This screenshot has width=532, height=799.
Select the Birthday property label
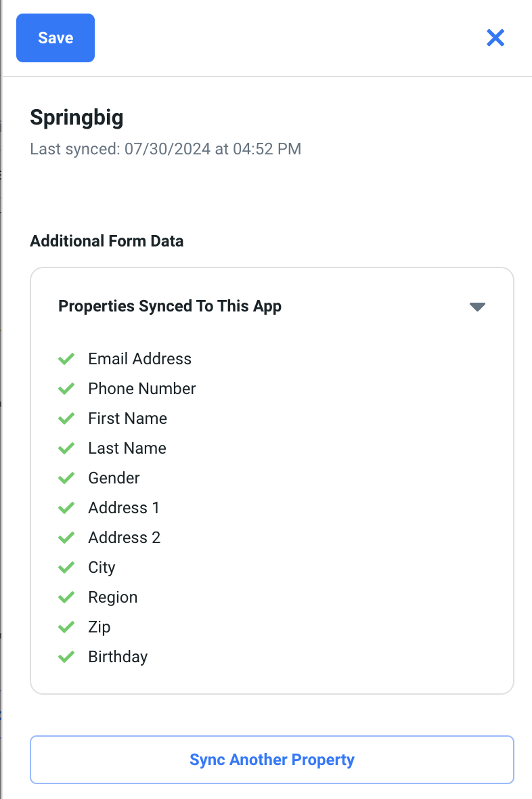coord(118,657)
